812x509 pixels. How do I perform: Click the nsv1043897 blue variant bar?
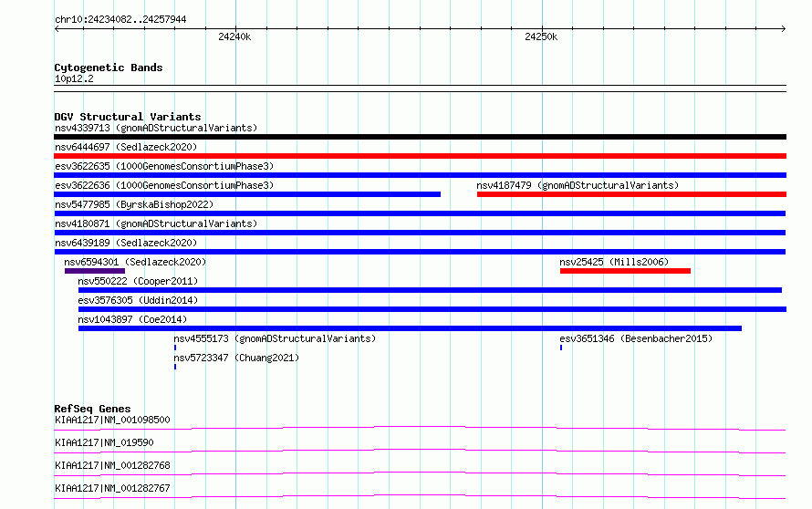[411, 328]
